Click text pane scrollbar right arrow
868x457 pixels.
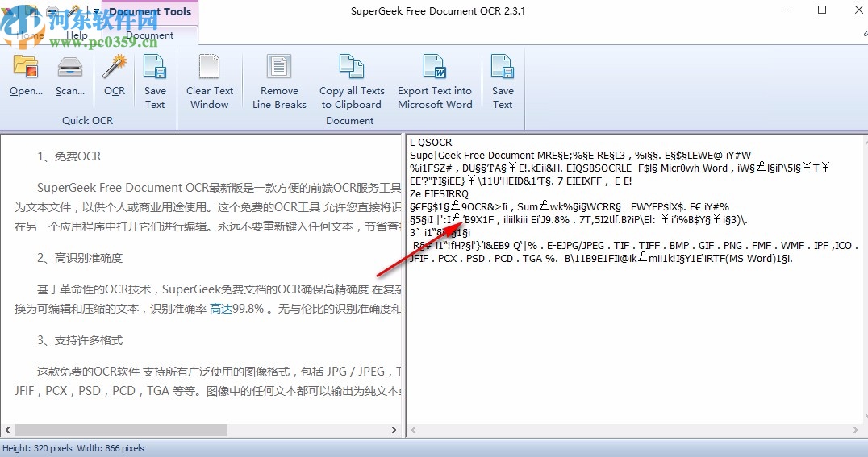[855, 430]
